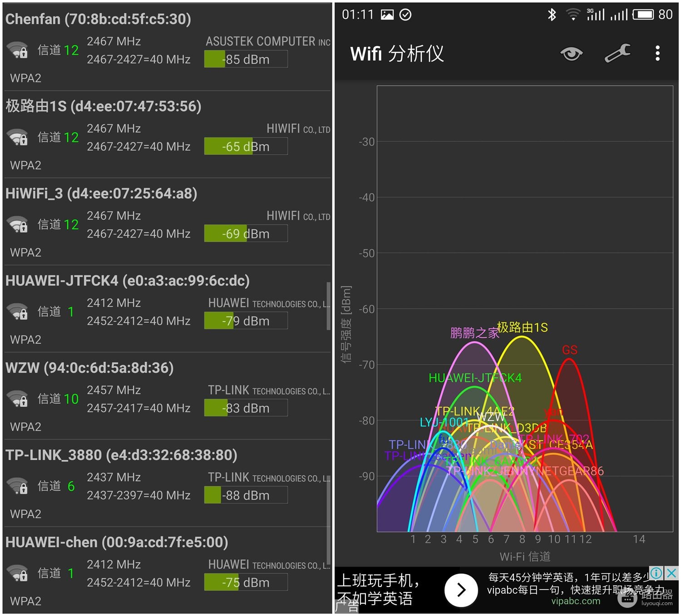Click the 鹏鹏之家 curve label on graph

[474, 333]
